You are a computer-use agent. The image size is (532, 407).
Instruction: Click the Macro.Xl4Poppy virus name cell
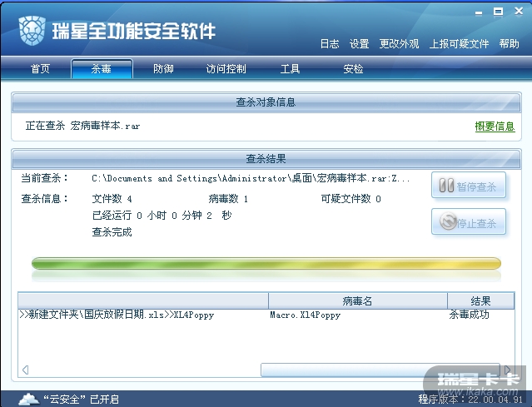(305, 315)
